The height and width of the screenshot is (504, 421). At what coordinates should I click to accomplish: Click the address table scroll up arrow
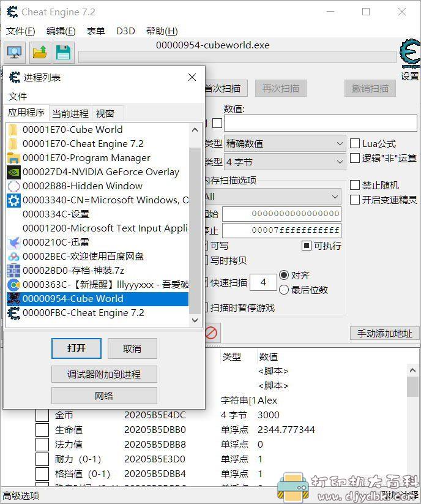pos(413,370)
